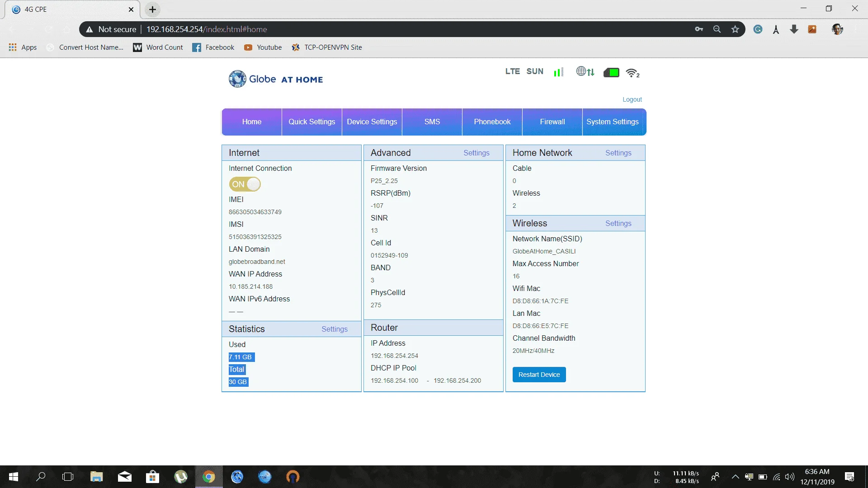Click the Wi-Fi connected devices icon
This screenshot has width=868, height=488.
632,73
